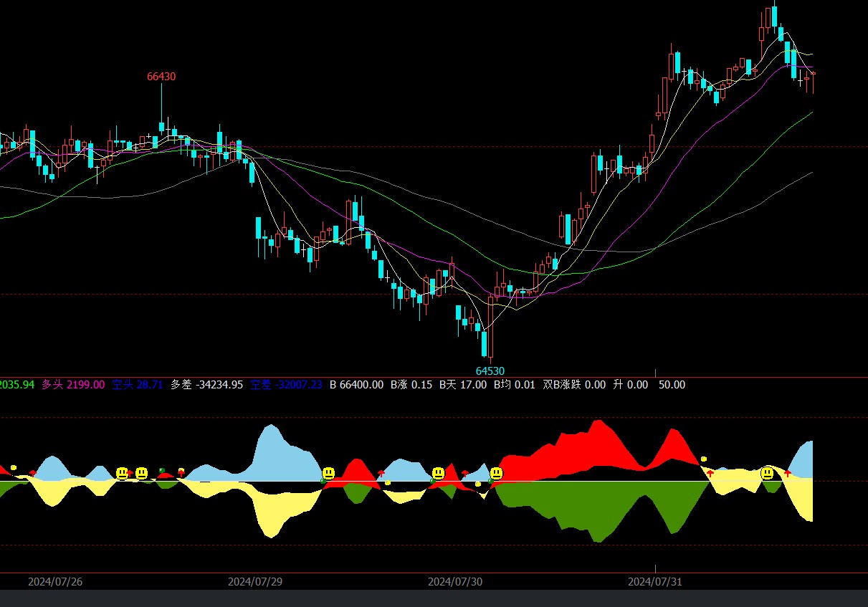Click the 空差 -32007.23 indicator value
This screenshot has width=868, height=607.
tap(286, 385)
